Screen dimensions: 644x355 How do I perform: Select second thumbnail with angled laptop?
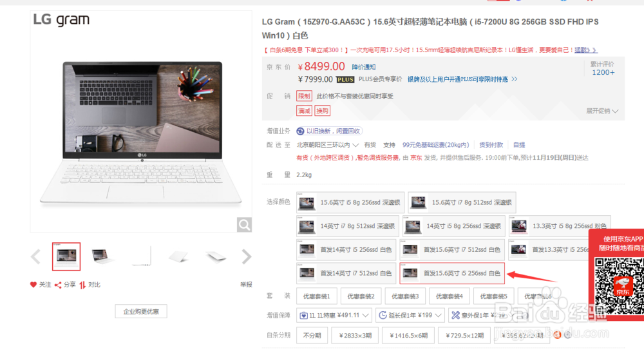103,256
